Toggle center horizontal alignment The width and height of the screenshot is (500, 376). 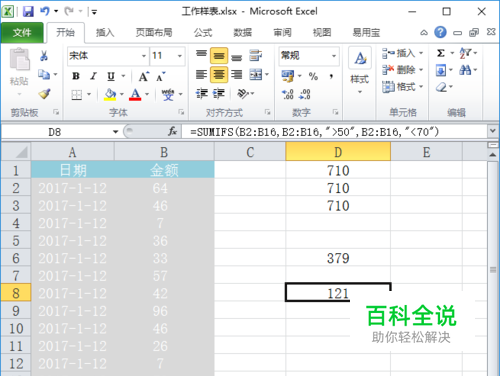point(219,74)
